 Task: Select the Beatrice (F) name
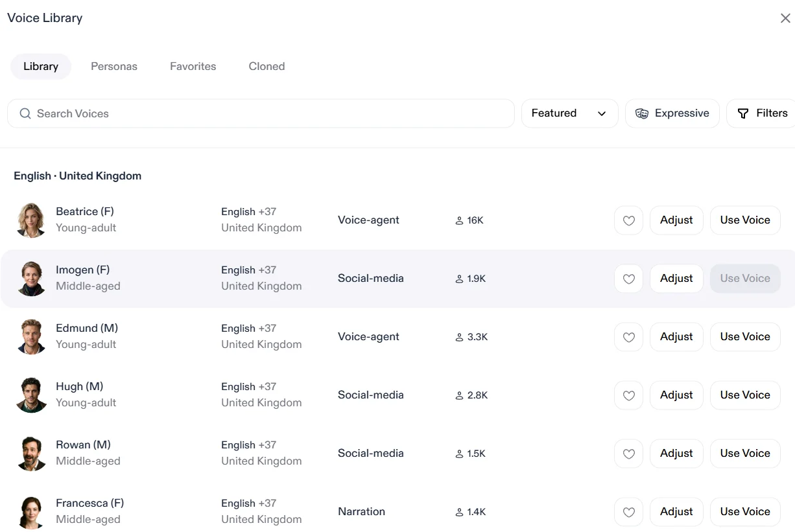point(85,212)
